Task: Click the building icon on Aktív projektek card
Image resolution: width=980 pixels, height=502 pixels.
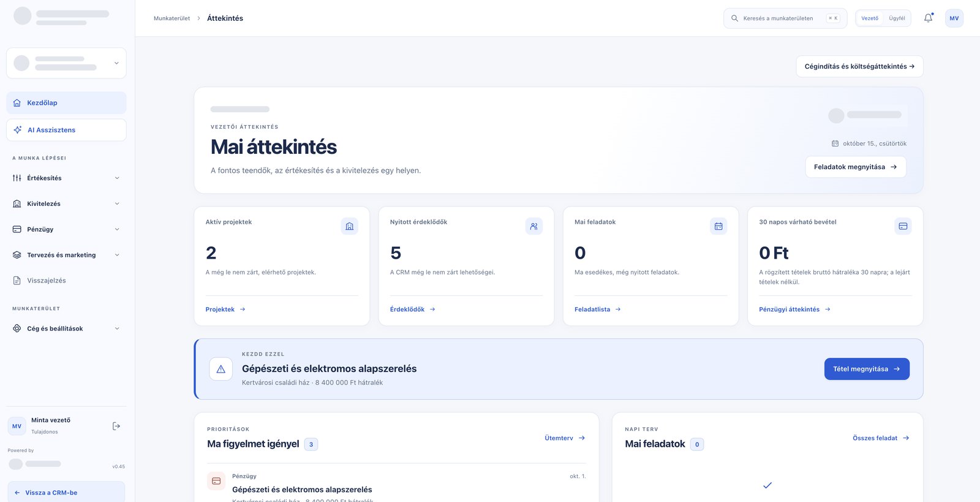Action: (x=350, y=226)
